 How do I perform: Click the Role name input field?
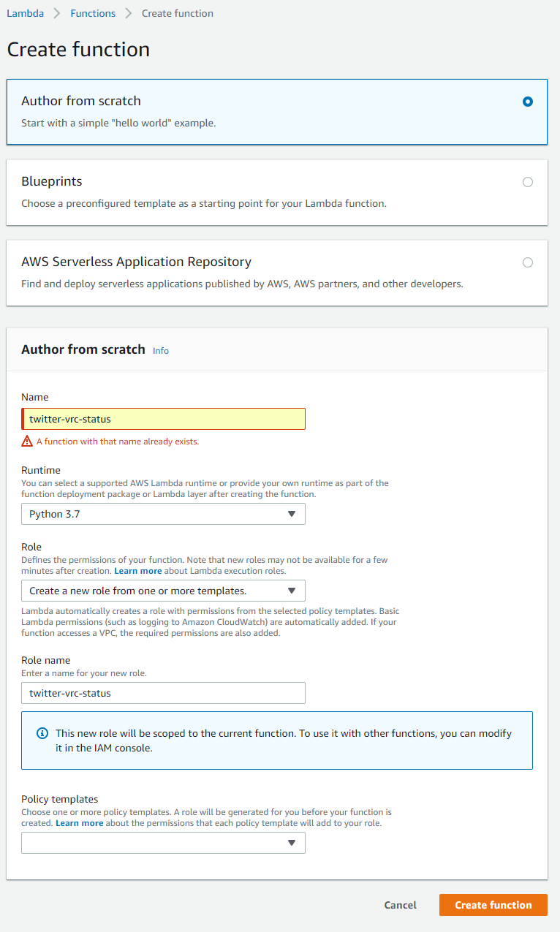coord(163,693)
